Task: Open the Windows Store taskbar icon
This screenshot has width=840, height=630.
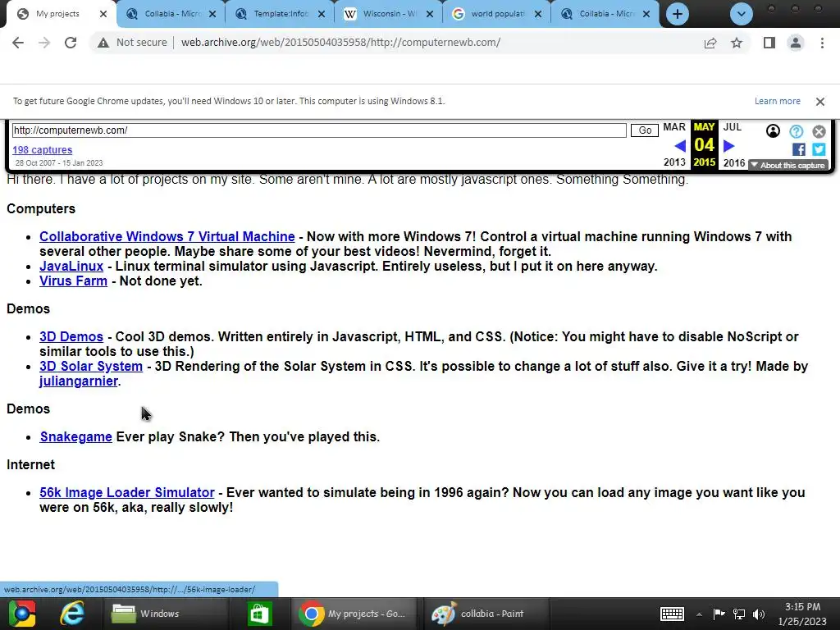Action: coord(259,614)
